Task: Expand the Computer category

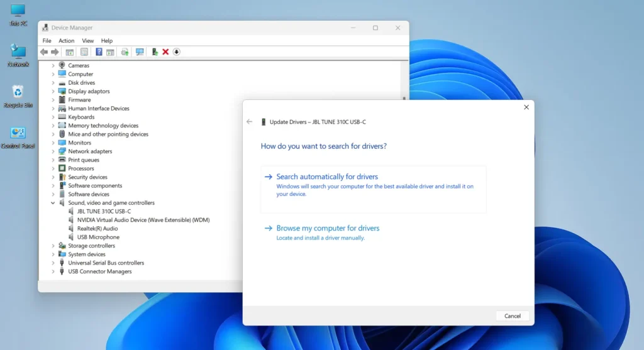Action: pyautogui.click(x=53, y=74)
